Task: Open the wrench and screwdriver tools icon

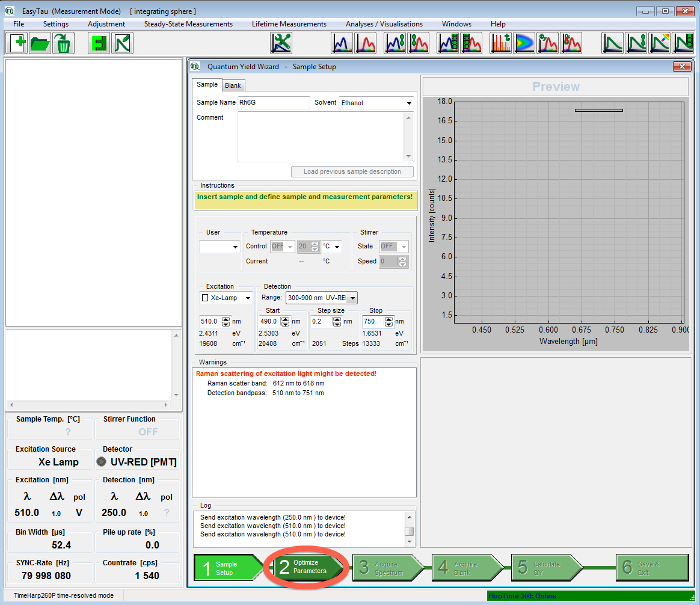Action: [x=281, y=43]
